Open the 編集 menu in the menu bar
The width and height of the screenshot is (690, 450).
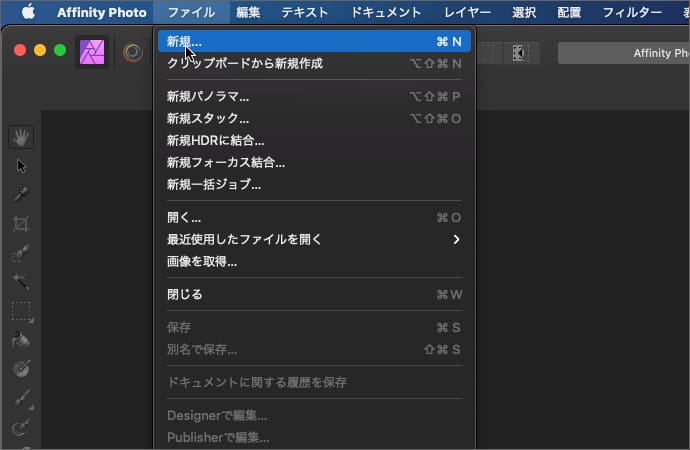coord(248,12)
